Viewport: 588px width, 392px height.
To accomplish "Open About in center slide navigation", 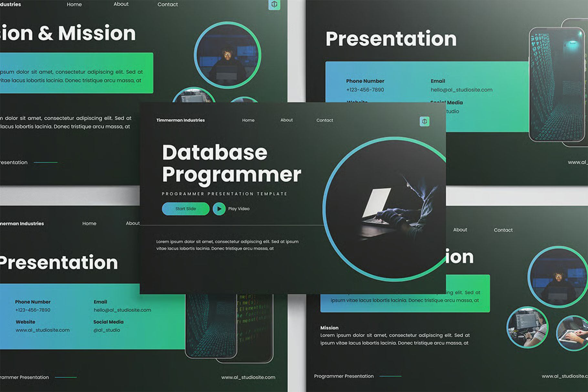I will [x=286, y=120].
